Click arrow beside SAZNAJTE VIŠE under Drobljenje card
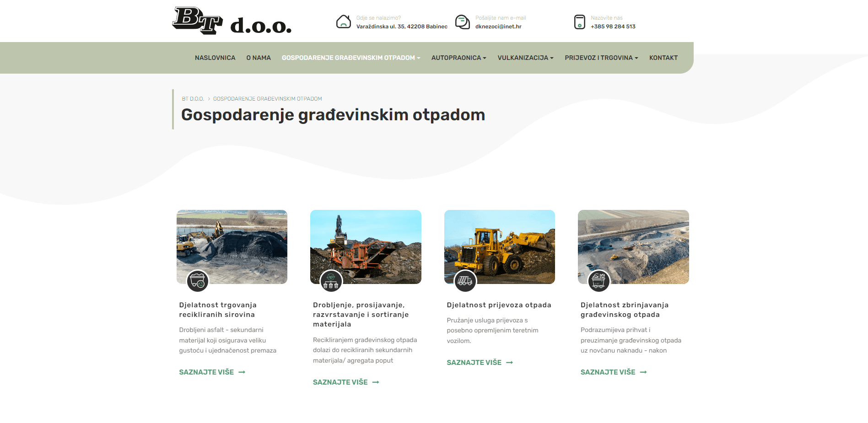 click(x=376, y=382)
